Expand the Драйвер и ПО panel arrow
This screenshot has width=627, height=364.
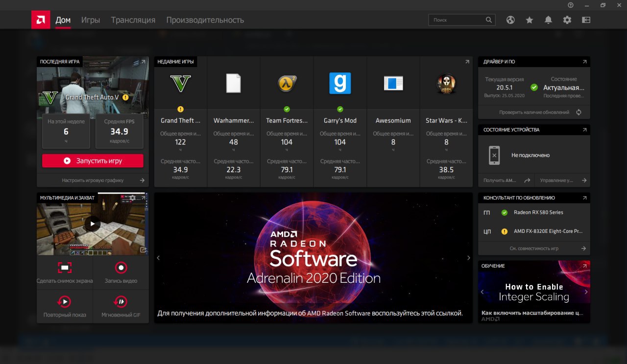point(584,62)
